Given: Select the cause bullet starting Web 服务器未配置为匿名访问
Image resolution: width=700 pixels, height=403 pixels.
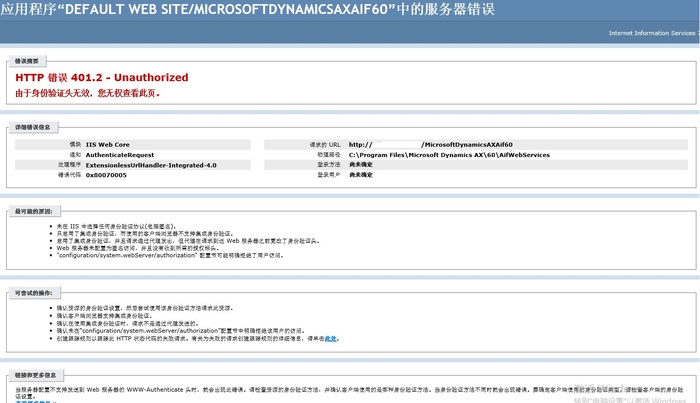Looking at the screenshot, I should click(x=138, y=248).
